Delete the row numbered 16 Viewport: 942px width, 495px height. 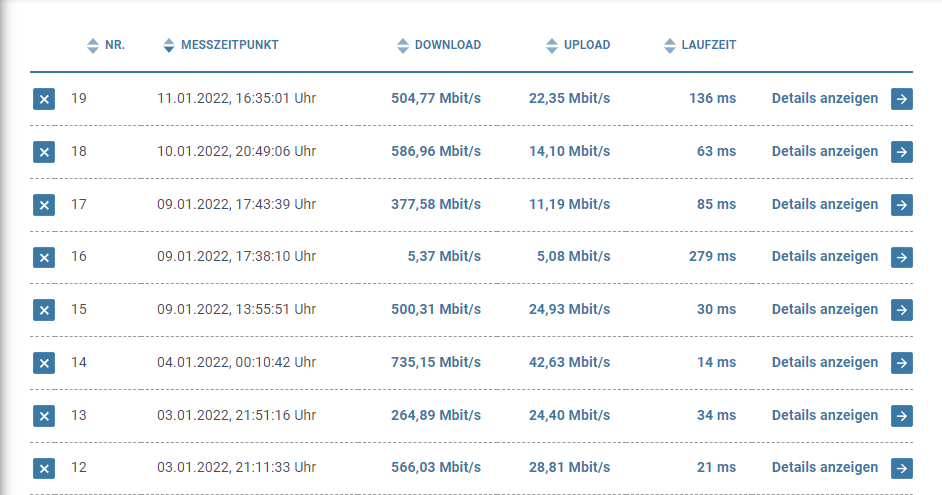tap(44, 257)
